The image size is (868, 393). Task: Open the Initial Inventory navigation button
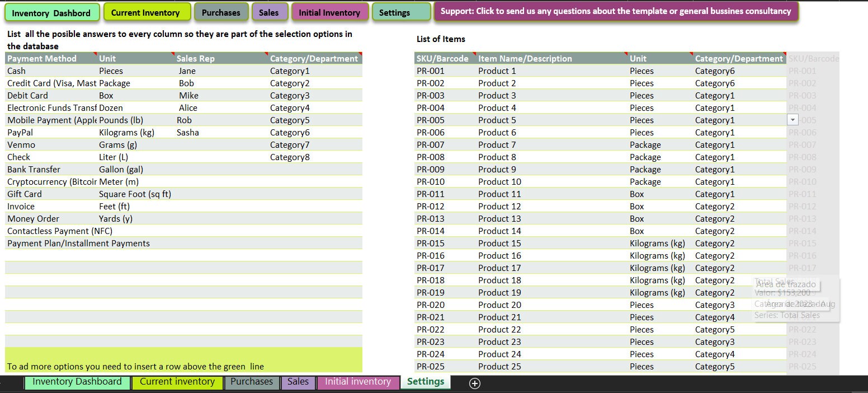click(x=329, y=11)
